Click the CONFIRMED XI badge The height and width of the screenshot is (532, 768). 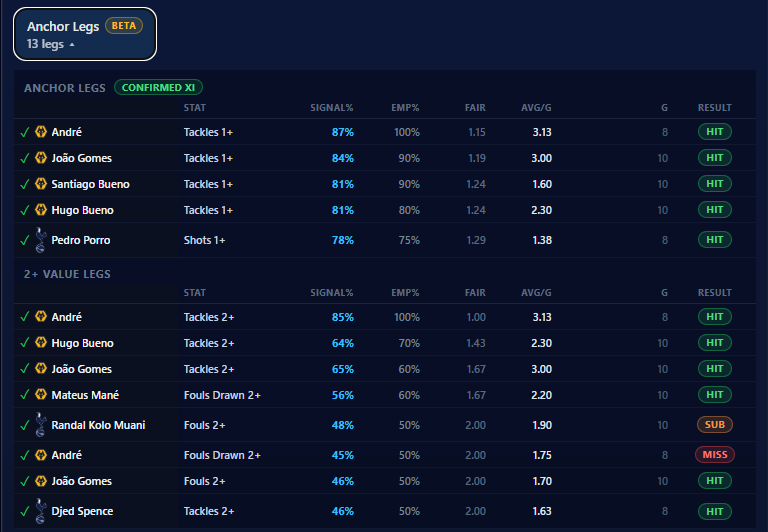point(158,88)
